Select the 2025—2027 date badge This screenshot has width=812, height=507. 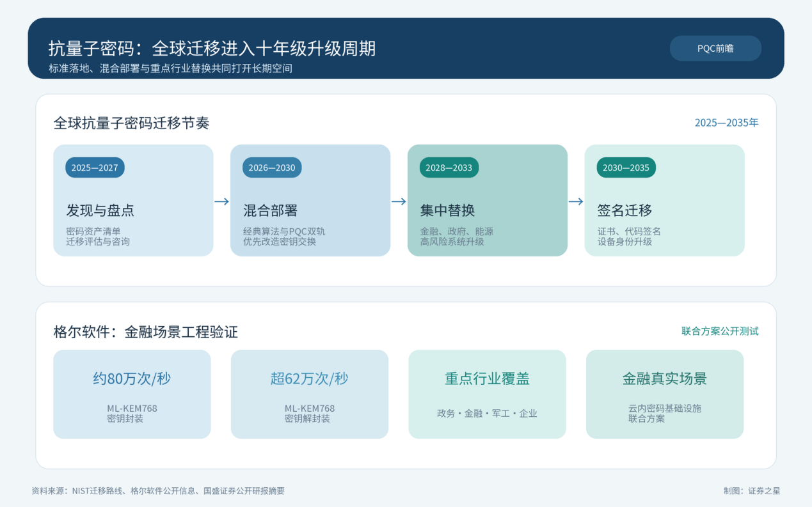(x=95, y=168)
